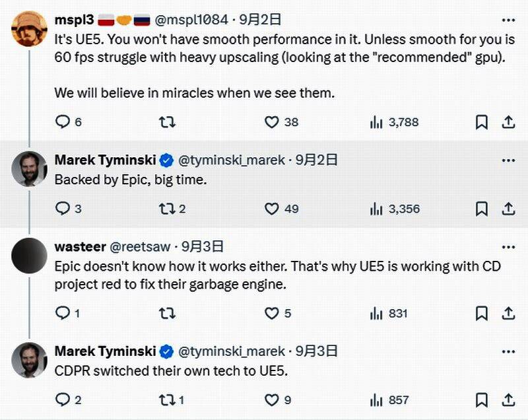The height and width of the screenshot is (420, 528).
Task: Open @mspl1084 profile handle link
Action: point(191,20)
